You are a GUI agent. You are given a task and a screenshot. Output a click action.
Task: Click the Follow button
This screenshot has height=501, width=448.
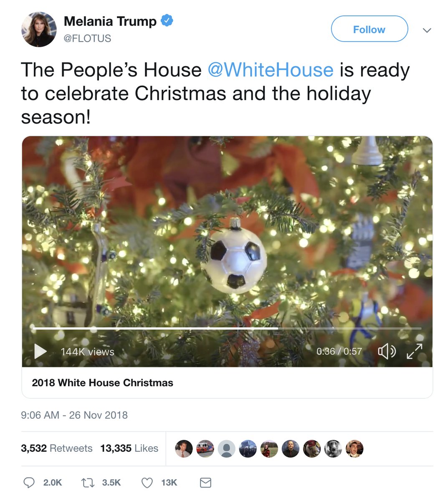(369, 29)
